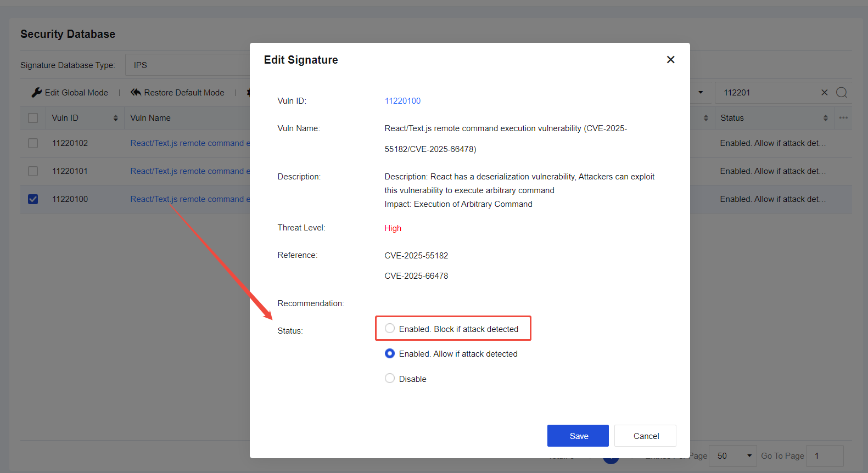868x473 pixels.
Task: Click sort arrows beside the Status column
Action: [825, 118]
